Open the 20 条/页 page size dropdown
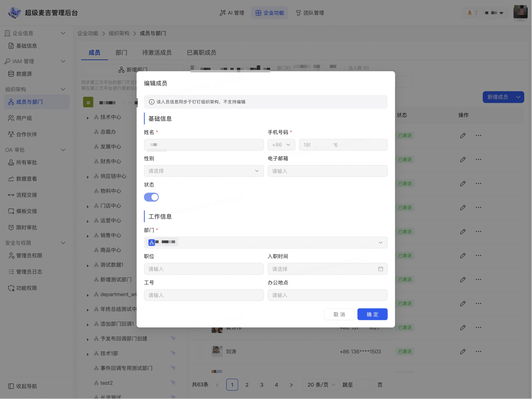The height and width of the screenshot is (399, 532). (321, 385)
